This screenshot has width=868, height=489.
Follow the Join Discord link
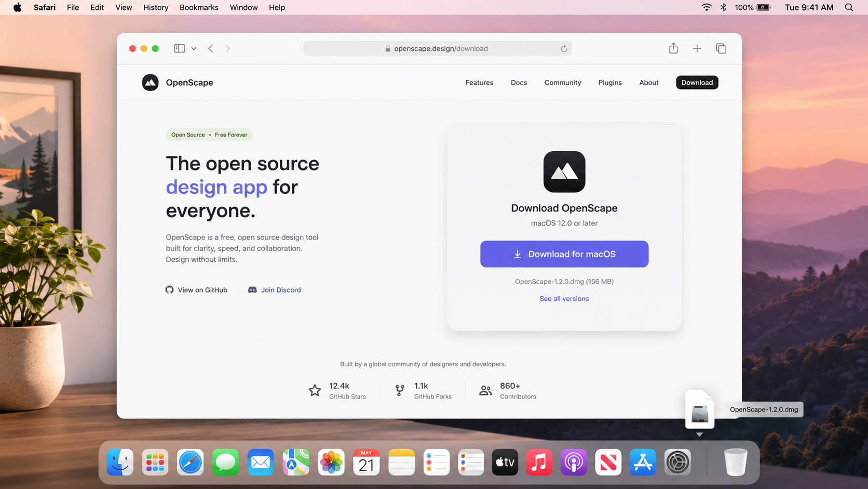275,290
